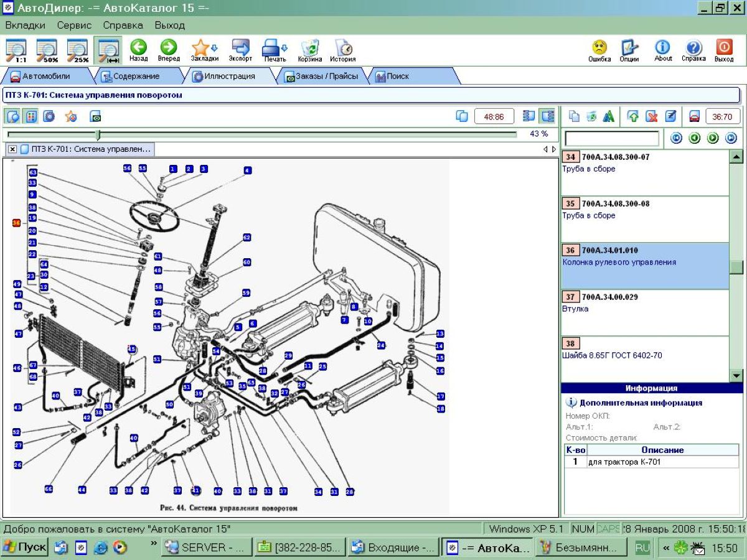Jump to last part with blue end arrow

[x=731, y=138]
